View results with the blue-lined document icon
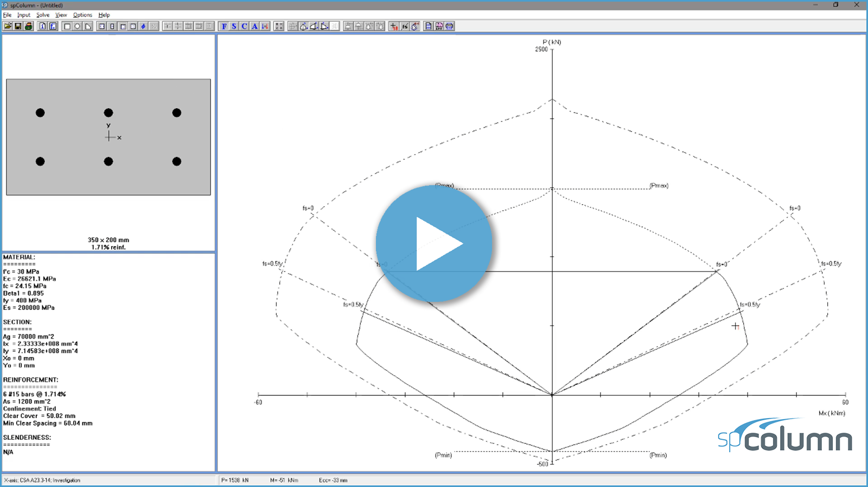868x487 pixels. click(429, 26)
